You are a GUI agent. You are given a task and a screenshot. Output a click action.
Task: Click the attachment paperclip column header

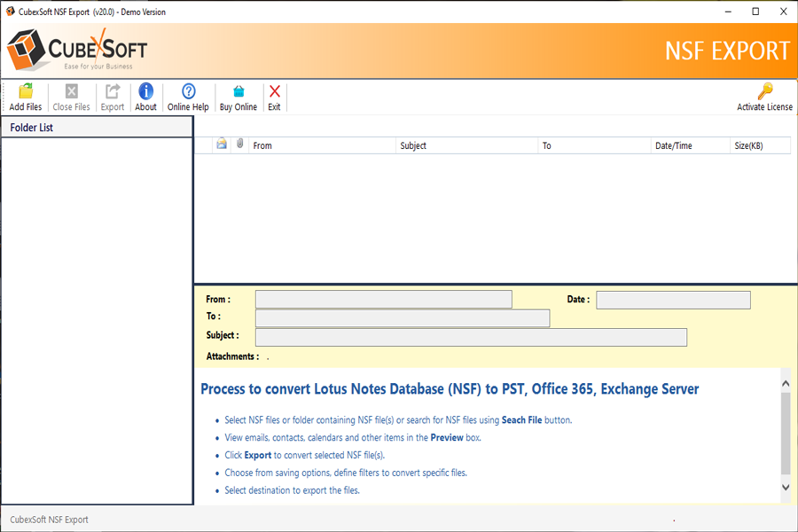click(x=239, y=145)
